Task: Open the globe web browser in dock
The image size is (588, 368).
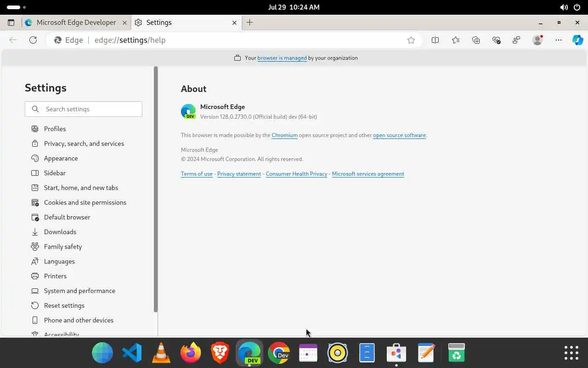Action: 102,353
